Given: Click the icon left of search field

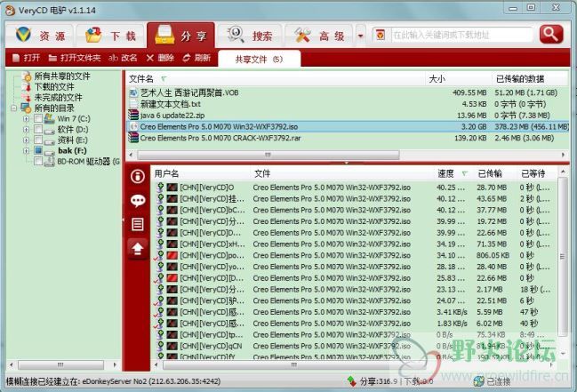Looking at the screenshot, I should point(381,35).
